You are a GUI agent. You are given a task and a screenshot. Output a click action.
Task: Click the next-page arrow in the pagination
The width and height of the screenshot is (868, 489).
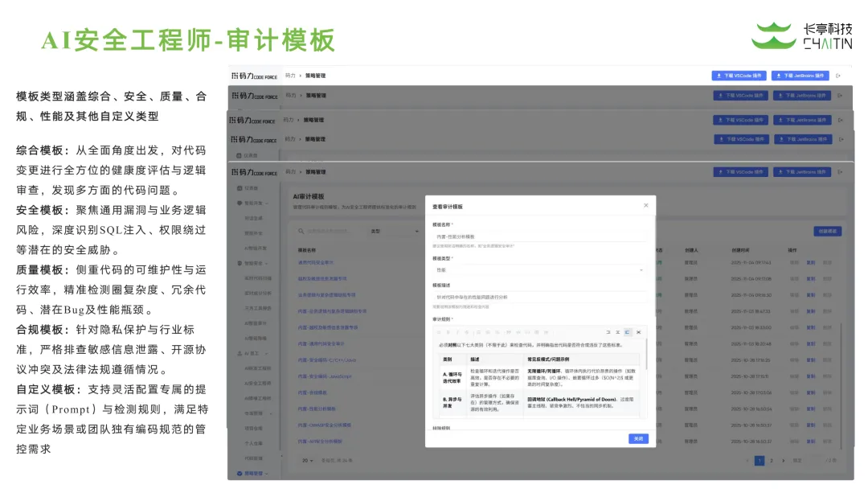pyautogui.click(x=784, y=461)
